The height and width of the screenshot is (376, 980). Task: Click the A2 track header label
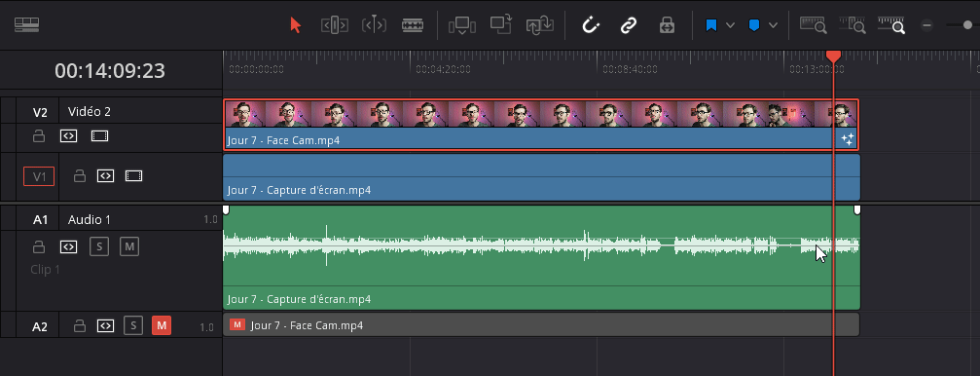(x=40, y=326)
